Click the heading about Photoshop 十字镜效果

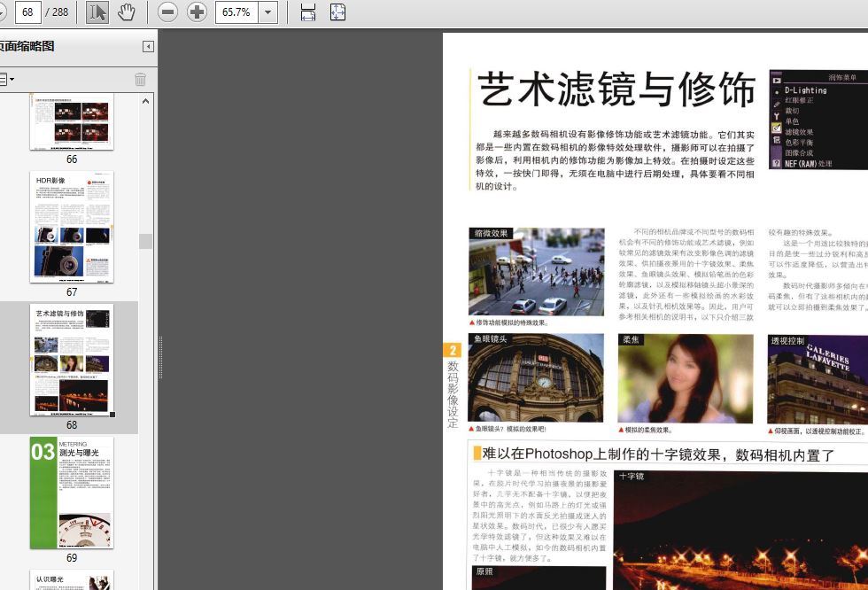pyautogui.click(x=658, y=454)
